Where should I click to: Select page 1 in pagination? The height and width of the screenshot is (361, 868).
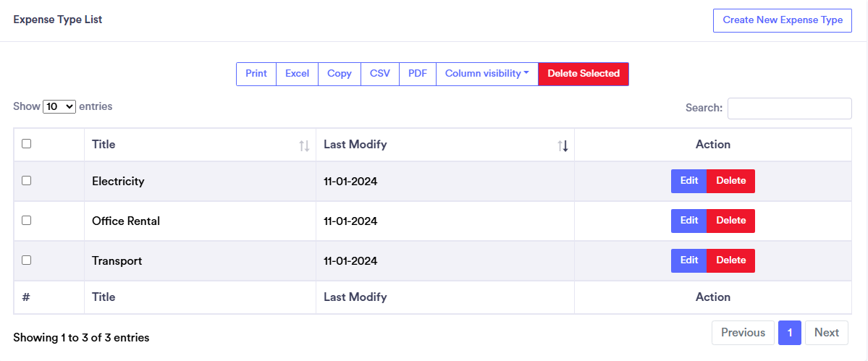pyautogui.click(x=790, y=333)
